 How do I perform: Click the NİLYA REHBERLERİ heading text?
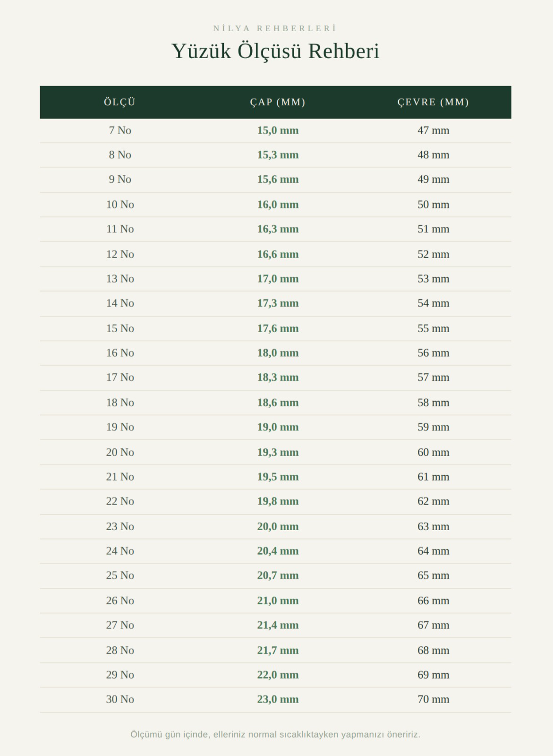(275, 28)
